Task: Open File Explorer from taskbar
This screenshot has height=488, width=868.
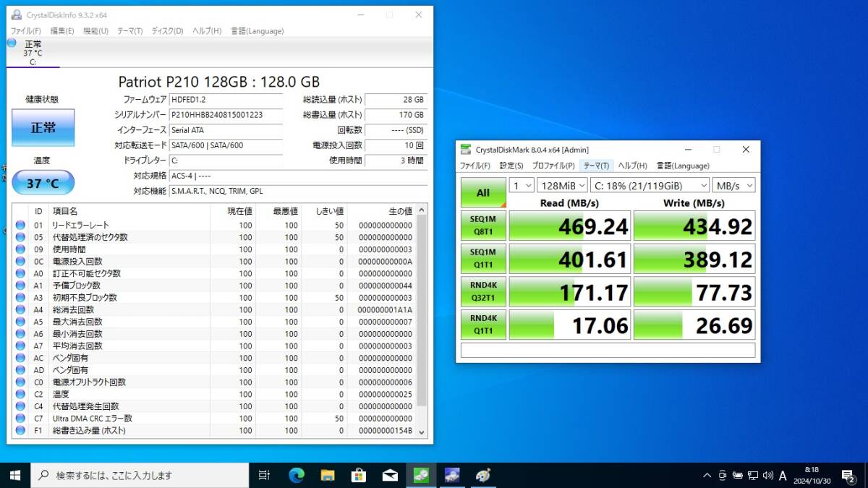Action: coord(328,475)
